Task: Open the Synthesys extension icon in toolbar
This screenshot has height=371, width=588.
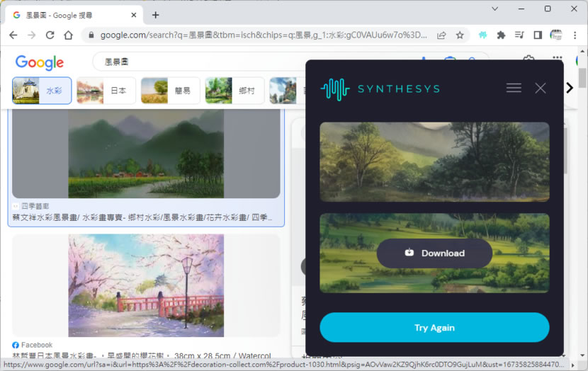Action: click(x=482, y=35)
